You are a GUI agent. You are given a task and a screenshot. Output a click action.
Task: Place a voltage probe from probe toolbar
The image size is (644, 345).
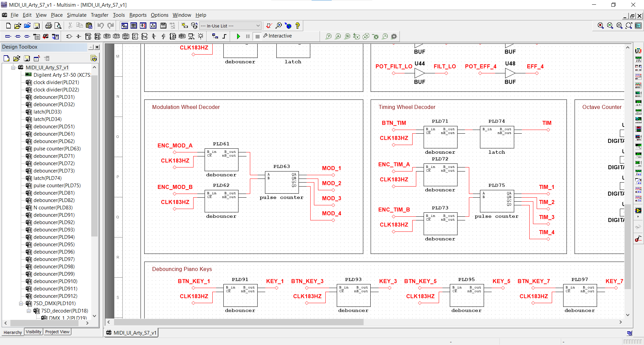click(329, 36)
